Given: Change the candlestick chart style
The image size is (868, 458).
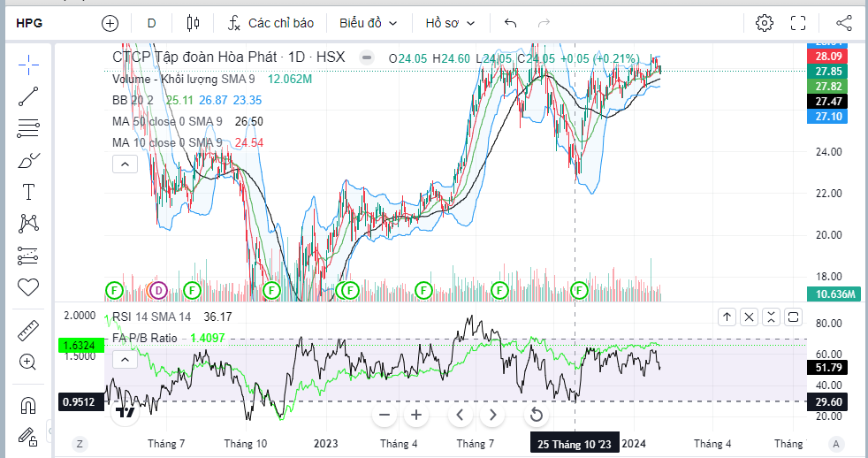Looking at the screenshot, I should [x=193, y=23].
